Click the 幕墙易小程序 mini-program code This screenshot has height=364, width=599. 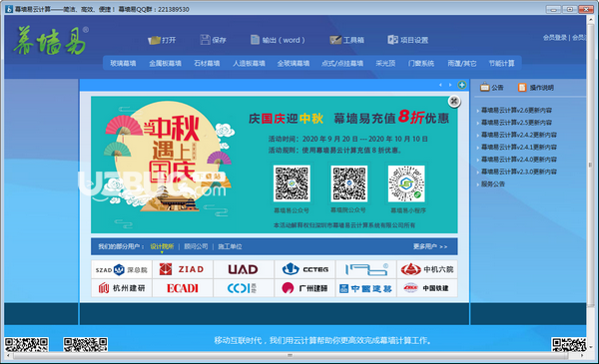[406, 183]
